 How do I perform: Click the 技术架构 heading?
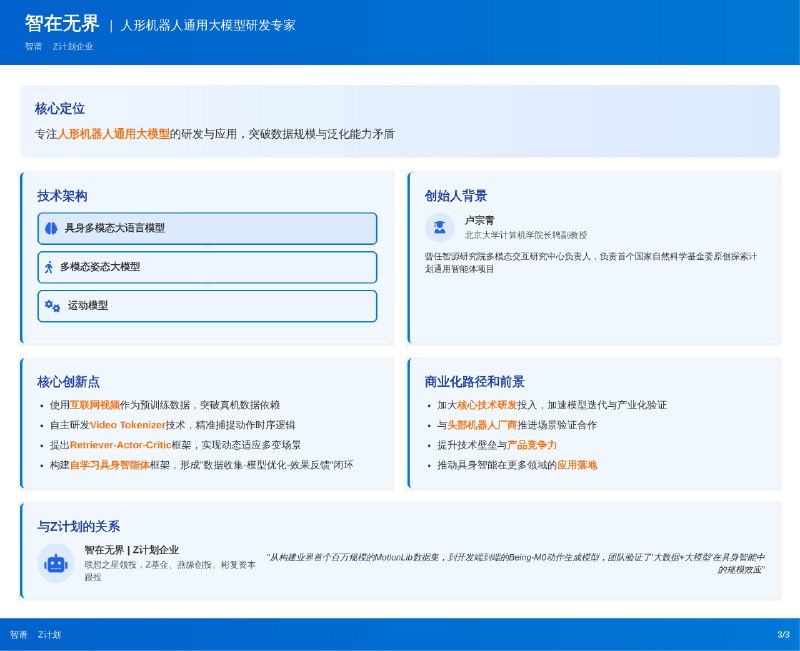(62, 196)
